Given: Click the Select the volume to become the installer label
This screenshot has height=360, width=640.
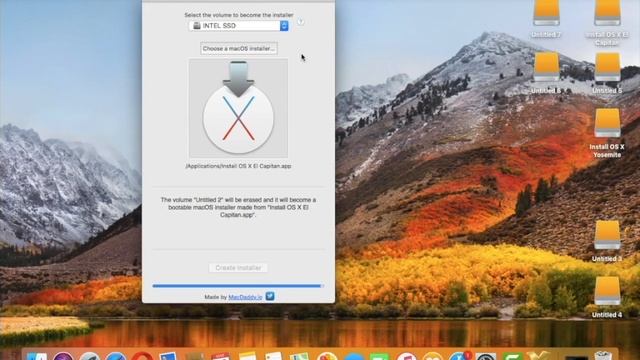Looking at the screenshot, I should coord(239,15).
